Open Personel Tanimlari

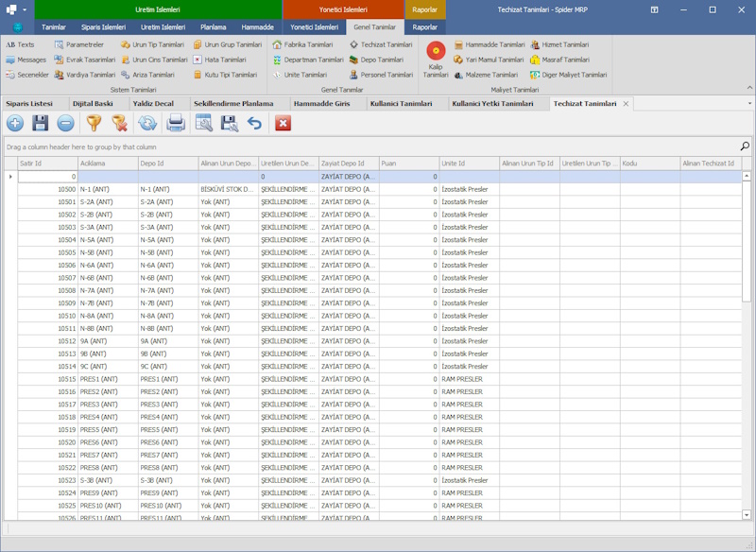pyautogui.click(x=382, y=75)
